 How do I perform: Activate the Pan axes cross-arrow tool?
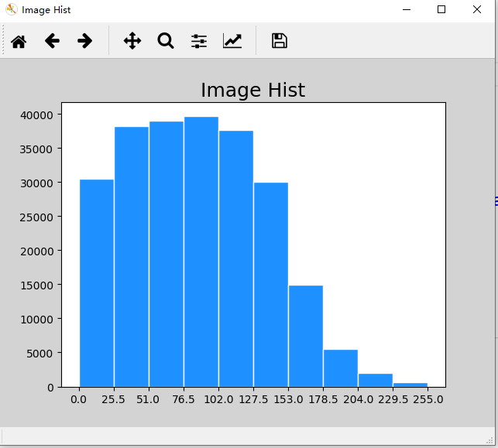(132, 41)
